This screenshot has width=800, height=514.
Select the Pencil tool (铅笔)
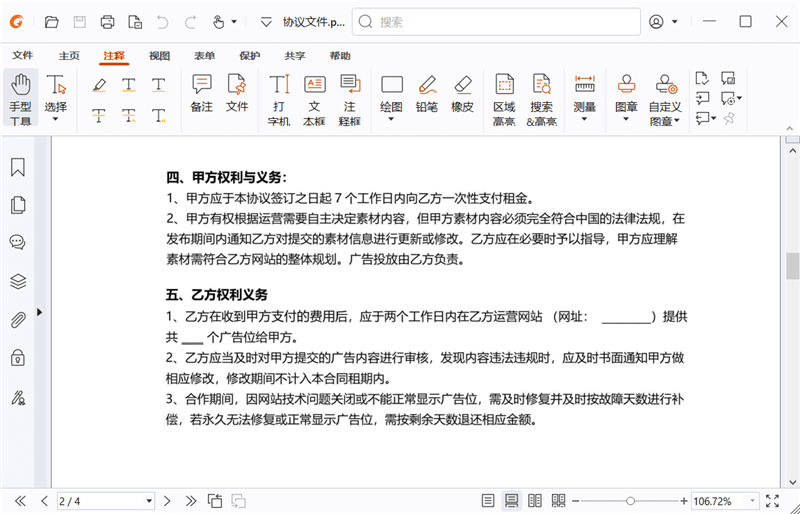(x=427, y=94)
